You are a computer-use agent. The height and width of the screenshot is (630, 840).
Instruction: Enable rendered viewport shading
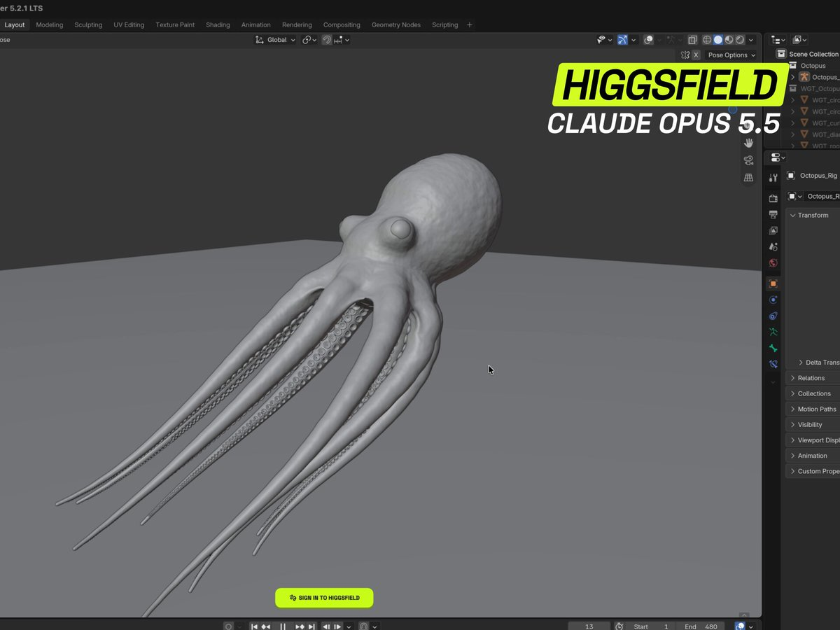point(740,40)
